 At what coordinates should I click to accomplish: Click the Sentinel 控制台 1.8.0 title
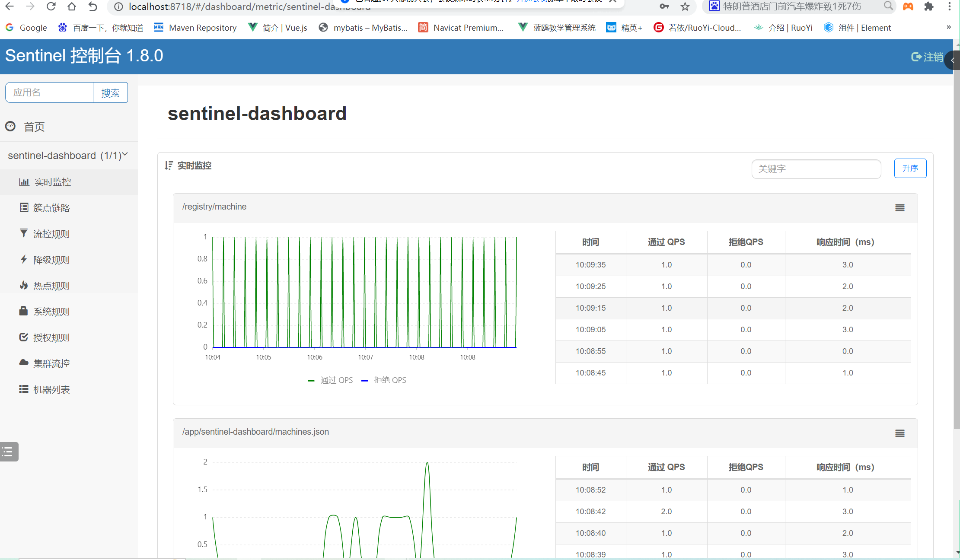point(84,56)
